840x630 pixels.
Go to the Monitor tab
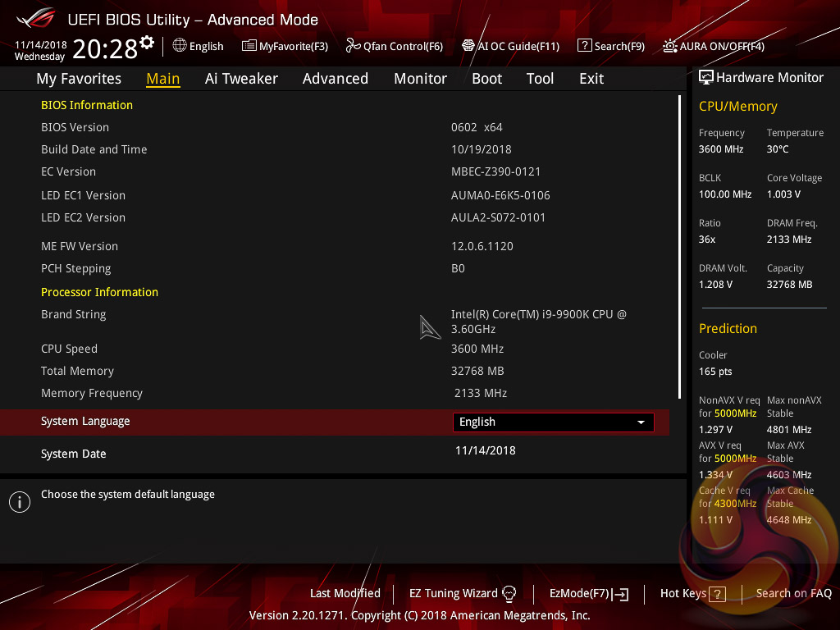pyautogui.click(x=420, y=79)
